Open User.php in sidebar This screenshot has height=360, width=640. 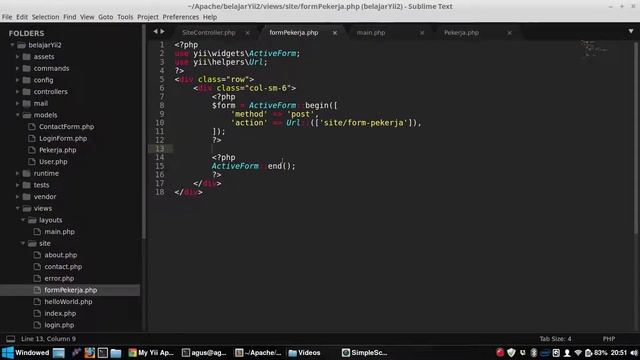point(53,162)
